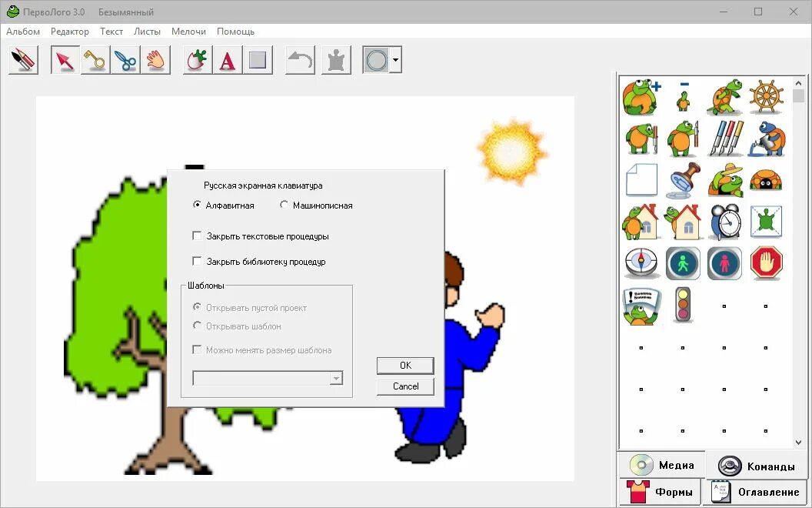Viewport: 812px width, 508px height.
Task: Choose the traffic light command icon
Action: coord(683,306)
